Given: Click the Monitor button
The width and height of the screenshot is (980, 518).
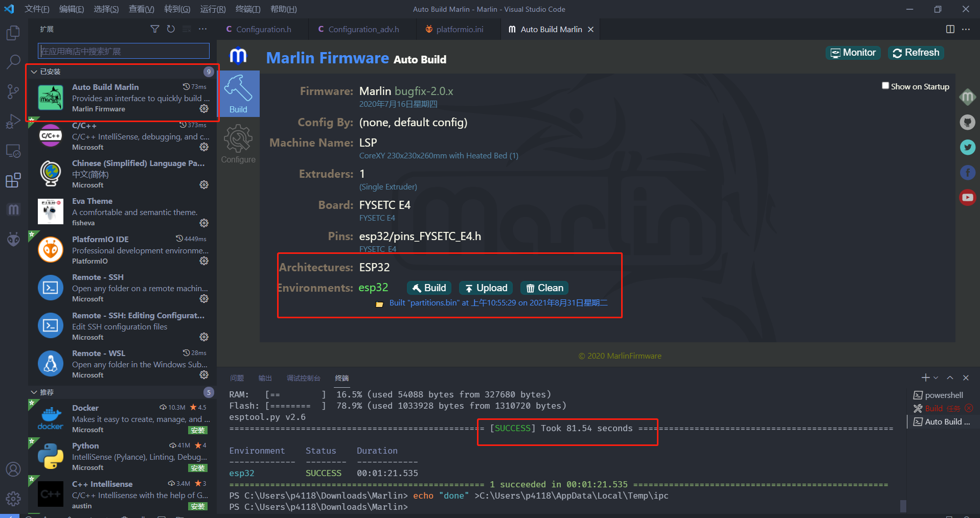Looking at the screenshot, I should (x=853, y=53).
